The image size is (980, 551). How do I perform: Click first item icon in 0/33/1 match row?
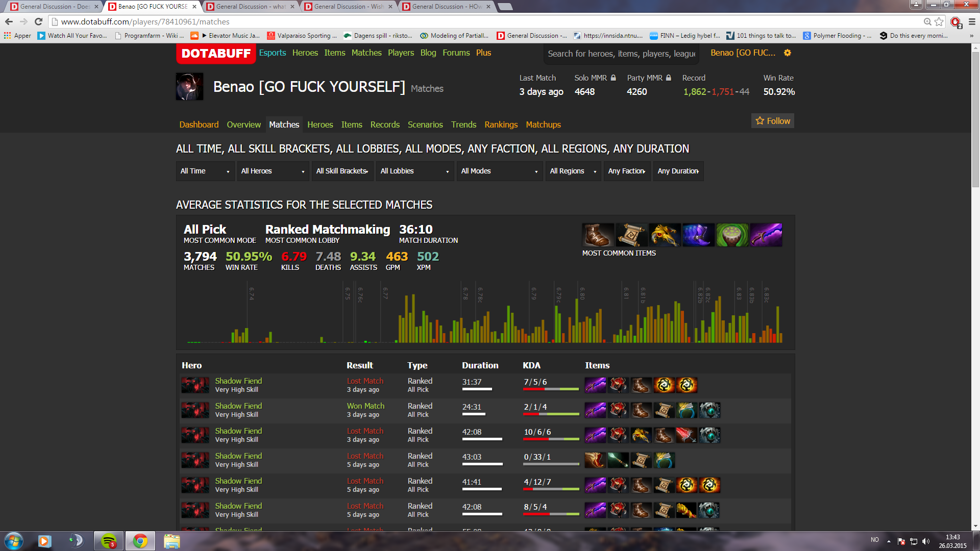click(x=595, y=460)
